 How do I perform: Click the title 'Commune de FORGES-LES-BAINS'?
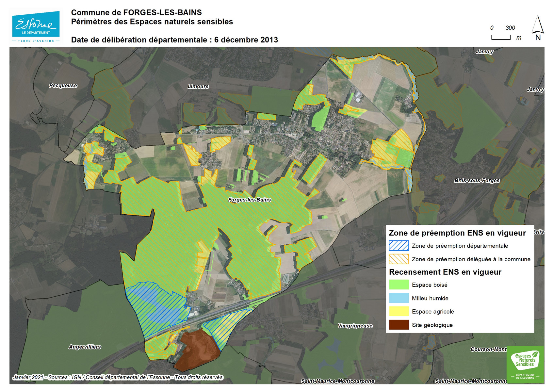coord(137,12)
